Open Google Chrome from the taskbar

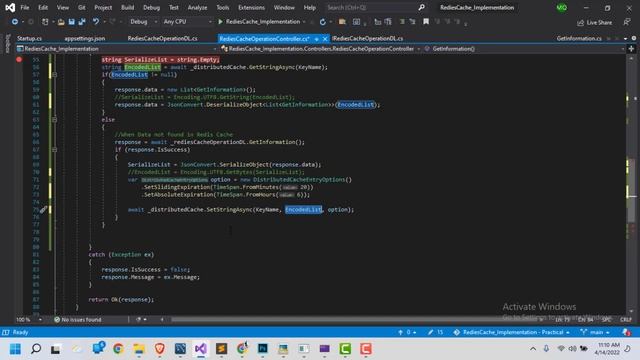pos(118,349)
